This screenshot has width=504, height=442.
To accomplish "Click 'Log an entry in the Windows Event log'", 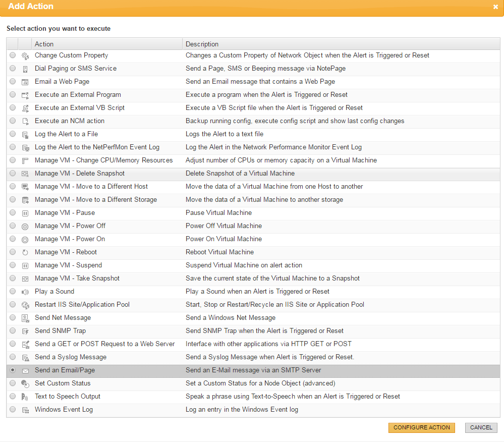I will [242, 409].
